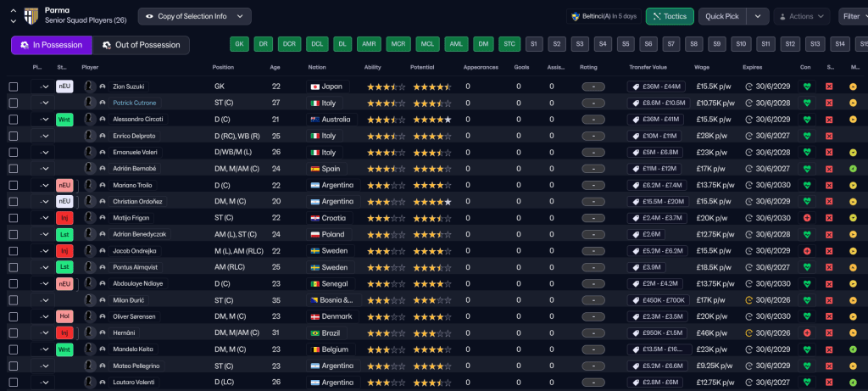Open the picked-position dropdown for Adrián Bernabé
Image resolution: width=868 pixels, height=391 pixels.
(x=42, y=169)
